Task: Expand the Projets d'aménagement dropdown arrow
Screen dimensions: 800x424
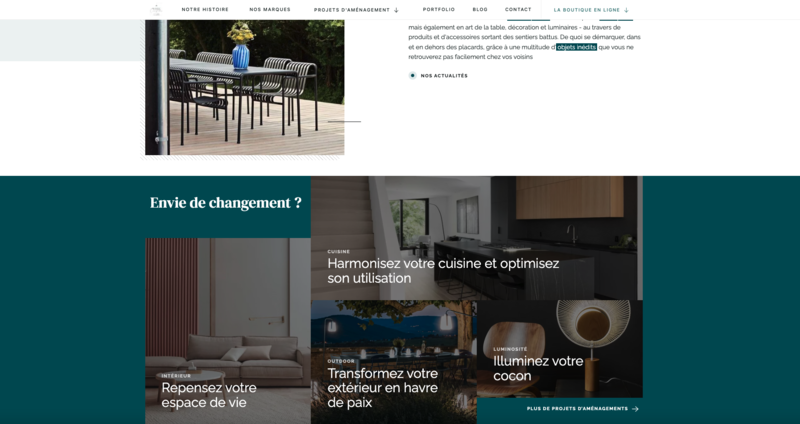Action: coord(396,10)
